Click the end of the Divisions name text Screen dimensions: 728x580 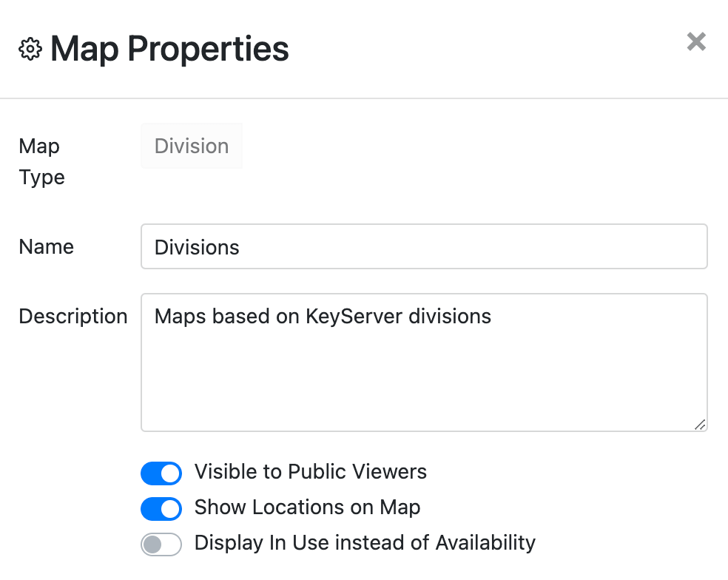pyautogui.click(x=240, y=247)
